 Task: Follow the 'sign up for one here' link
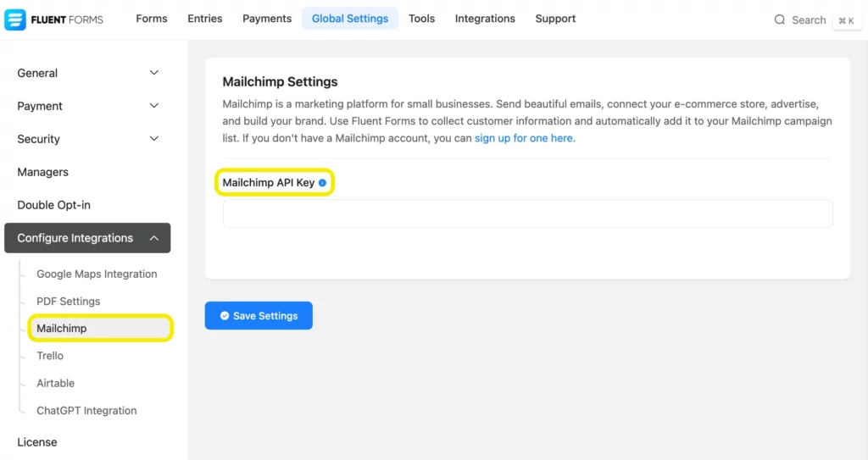coord(525,138)
